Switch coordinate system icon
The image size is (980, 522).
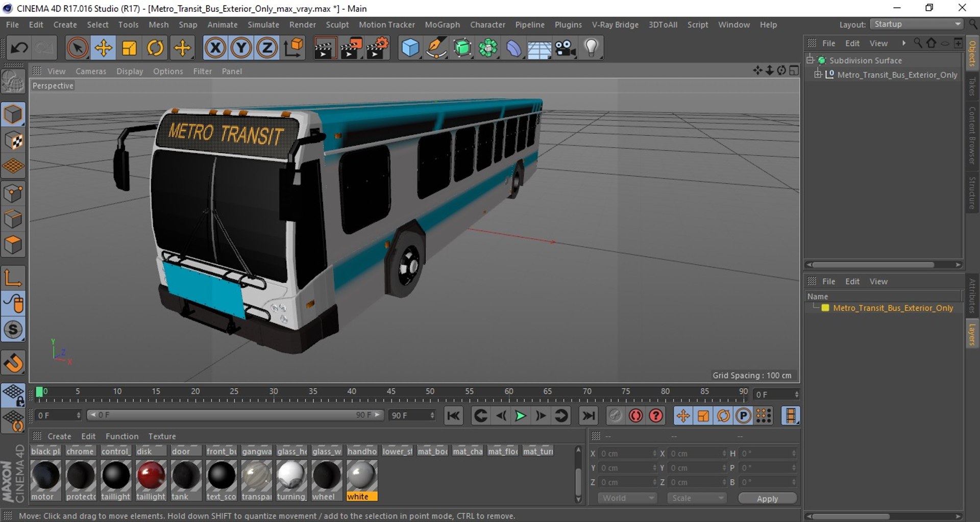tap(293, 48)
